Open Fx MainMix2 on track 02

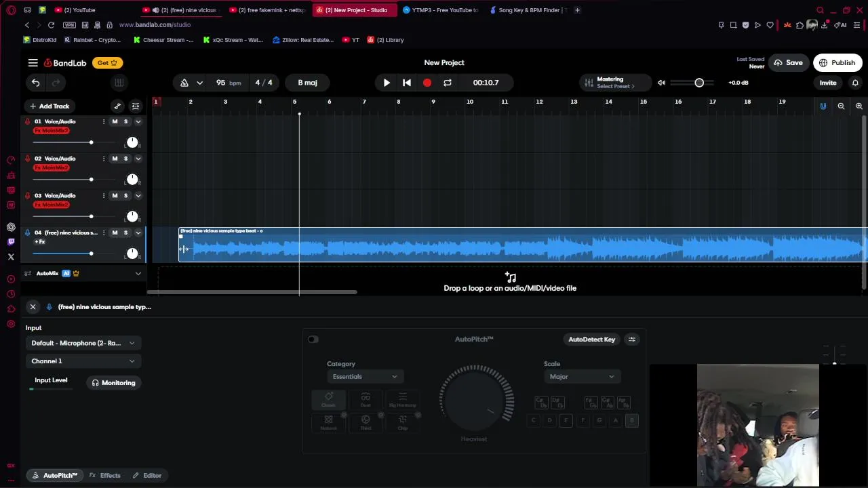[52, 167]
